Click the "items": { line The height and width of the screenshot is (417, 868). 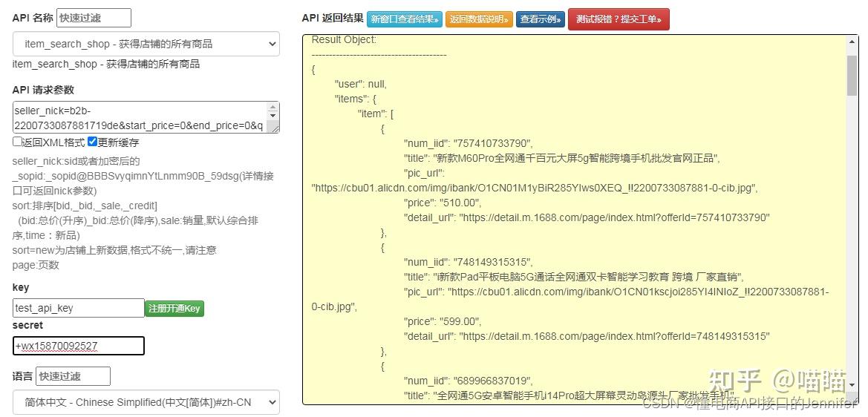pos(356,99)
